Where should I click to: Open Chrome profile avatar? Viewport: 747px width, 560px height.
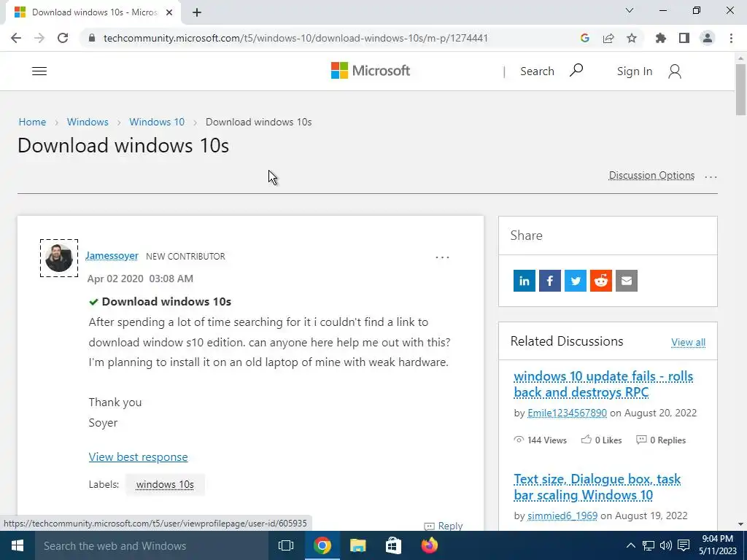tap(708, 38)
